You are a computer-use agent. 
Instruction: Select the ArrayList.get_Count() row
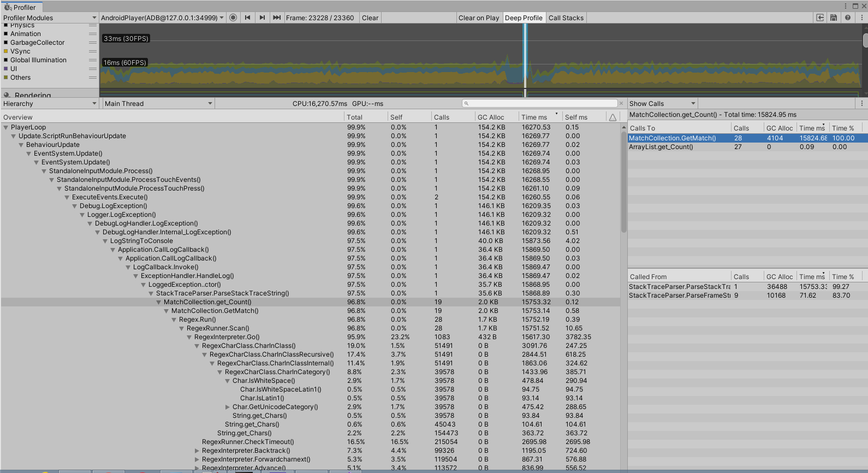tap(747, 147)
